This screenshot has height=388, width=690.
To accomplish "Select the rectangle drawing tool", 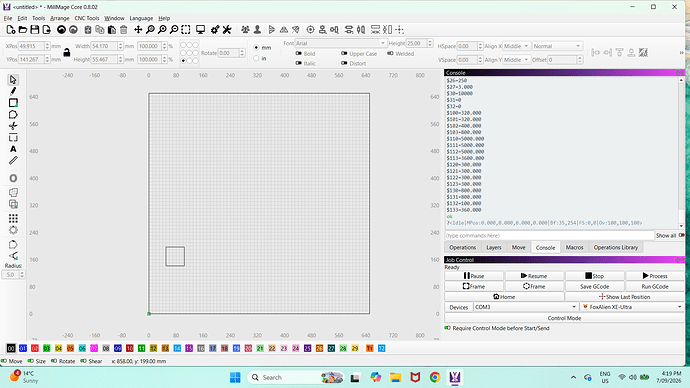I will [x=13, y=103].
